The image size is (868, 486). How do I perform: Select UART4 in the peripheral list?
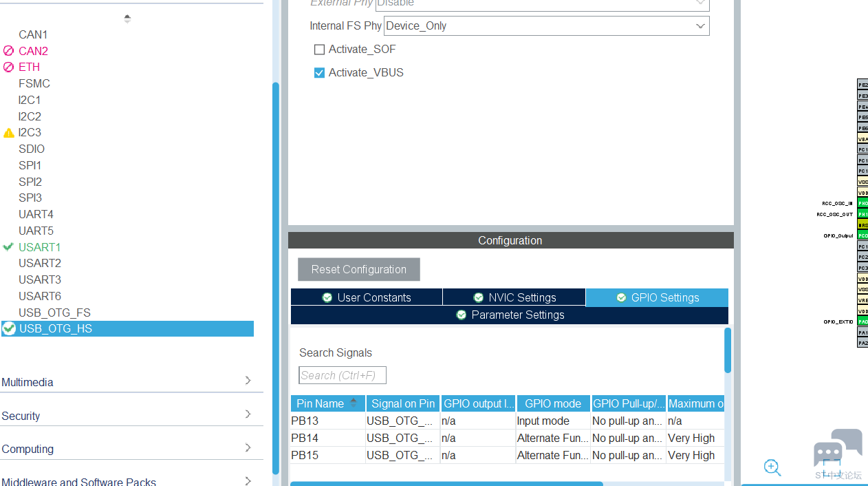(x=36, y=214)
